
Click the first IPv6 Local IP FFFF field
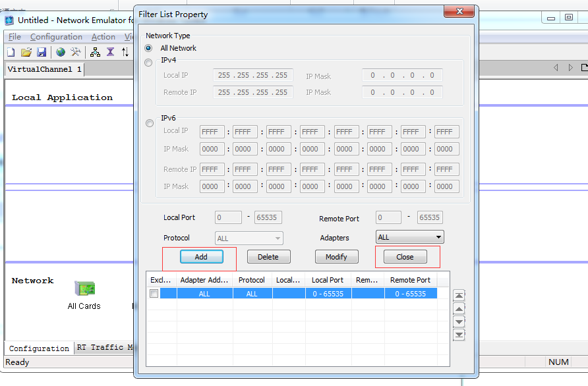[x=212, y=132]
